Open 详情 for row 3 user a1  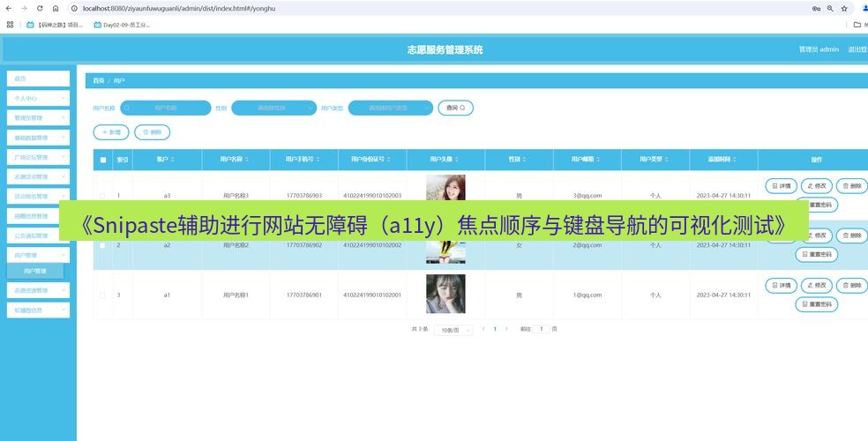click(781, 286)
